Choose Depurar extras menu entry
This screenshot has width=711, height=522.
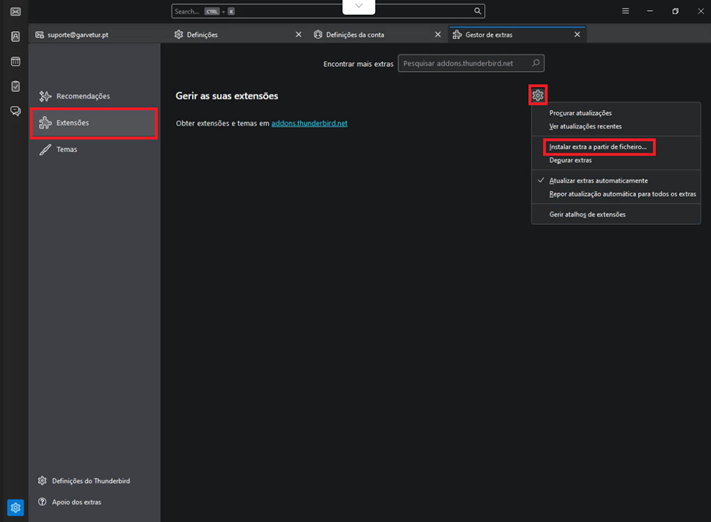coord(616,161)
